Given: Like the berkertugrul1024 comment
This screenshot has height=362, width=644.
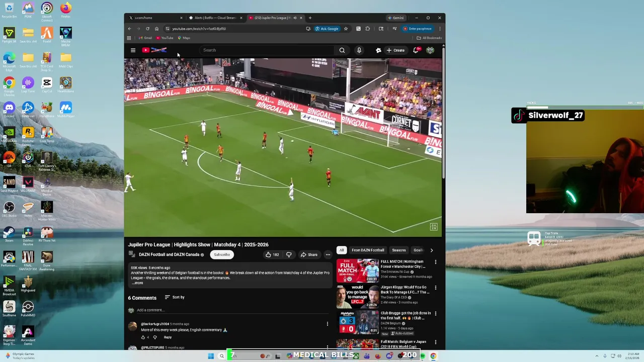Looking at the screenshot, I should tap(143, 337).
